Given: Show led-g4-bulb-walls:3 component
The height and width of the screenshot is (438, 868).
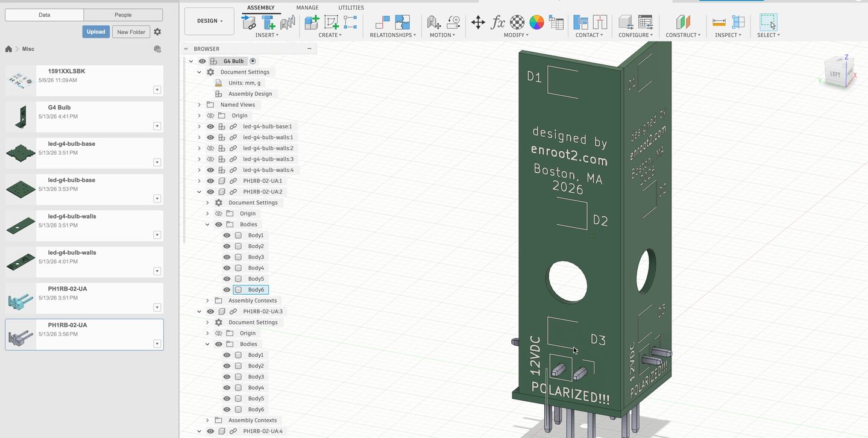Looking at the screenshot, I should [210, 159].
